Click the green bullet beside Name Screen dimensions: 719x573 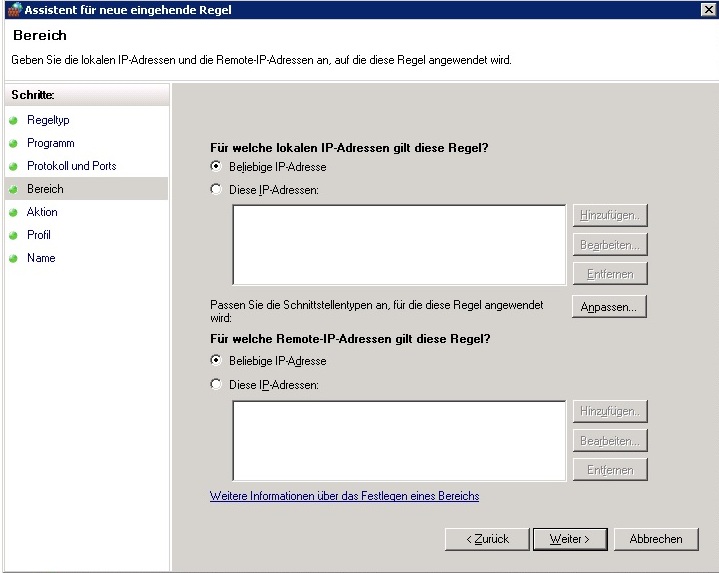14,258
